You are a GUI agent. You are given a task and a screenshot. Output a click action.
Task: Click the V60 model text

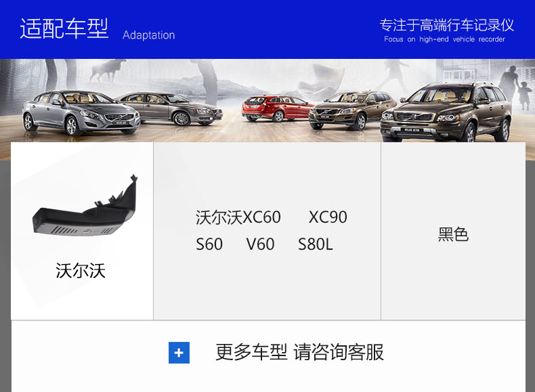[x=260, y=244]
